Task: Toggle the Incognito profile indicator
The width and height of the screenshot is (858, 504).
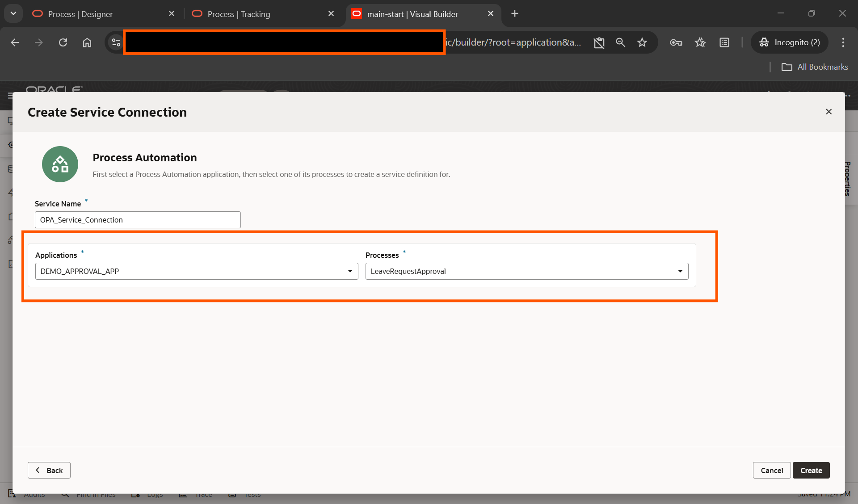Action: click(789, 42)
